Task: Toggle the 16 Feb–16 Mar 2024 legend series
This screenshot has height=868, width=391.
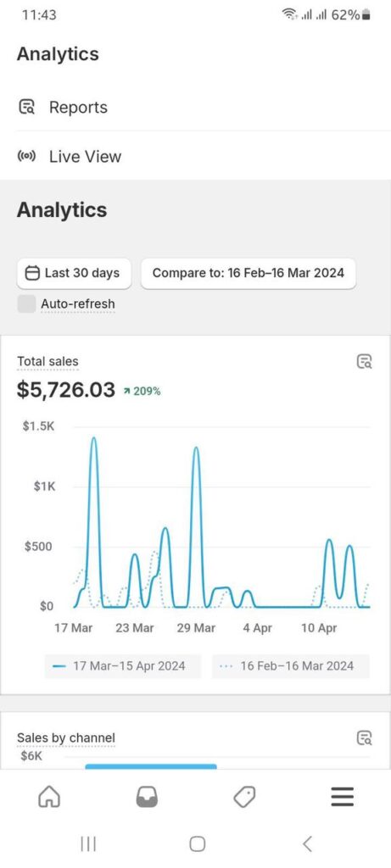Action: tap(291, 665)
